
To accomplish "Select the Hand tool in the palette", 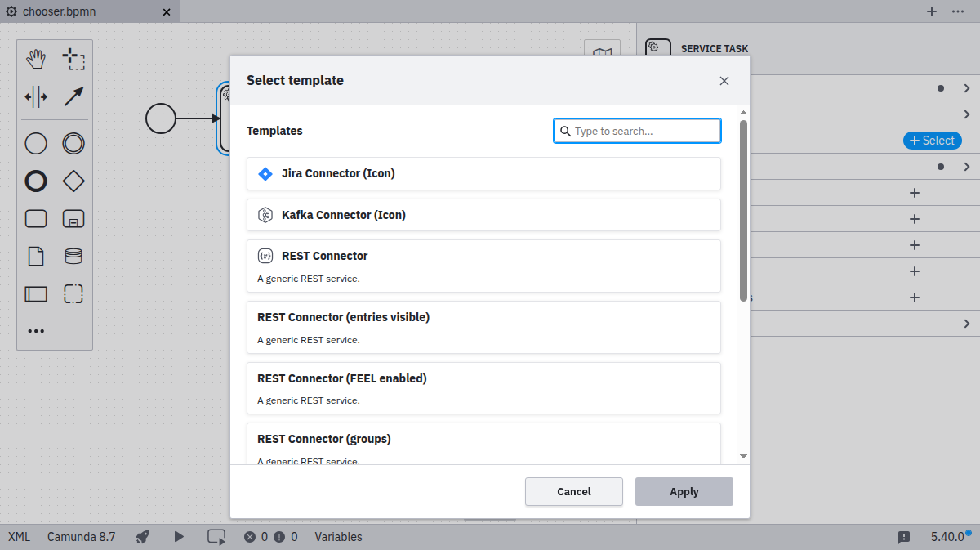I will [x=36, y=58].
